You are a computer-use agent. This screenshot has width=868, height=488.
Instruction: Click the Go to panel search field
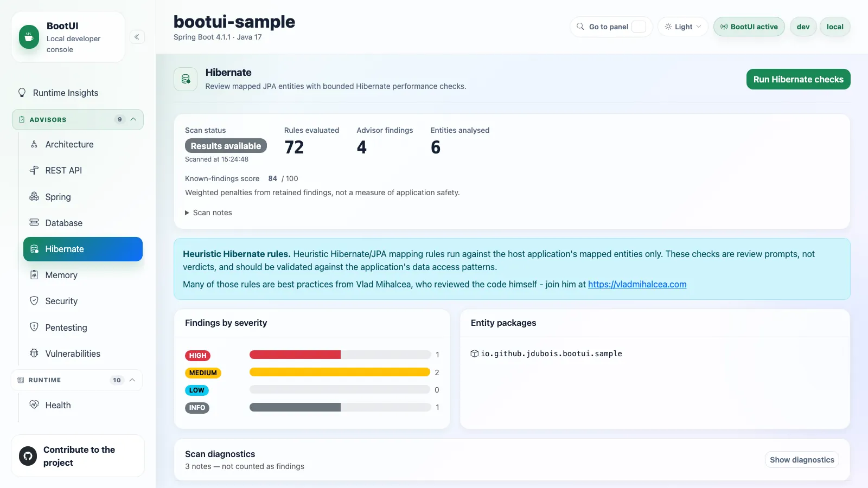611,27
